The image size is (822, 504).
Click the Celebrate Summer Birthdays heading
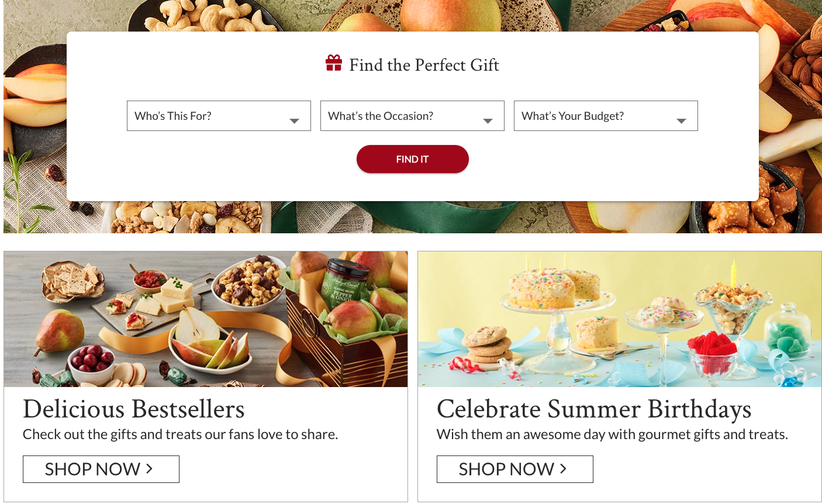coord(594,409)
